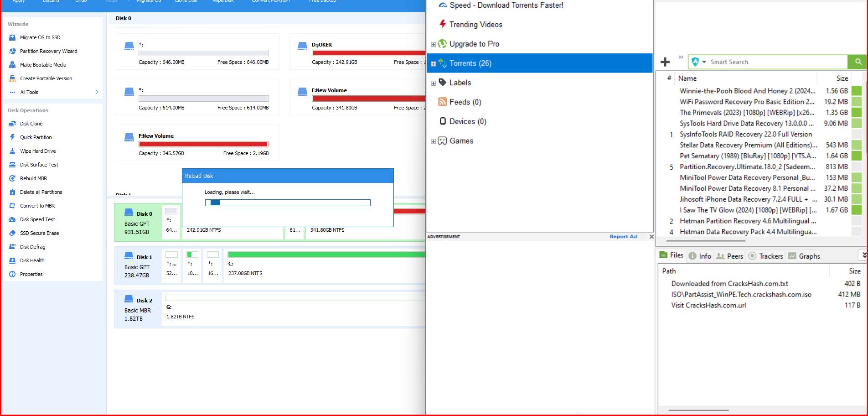Screen dimensions: 868x416
Task: Select Feeds (0) in the sidebar
Action: [x=460, y=102]
